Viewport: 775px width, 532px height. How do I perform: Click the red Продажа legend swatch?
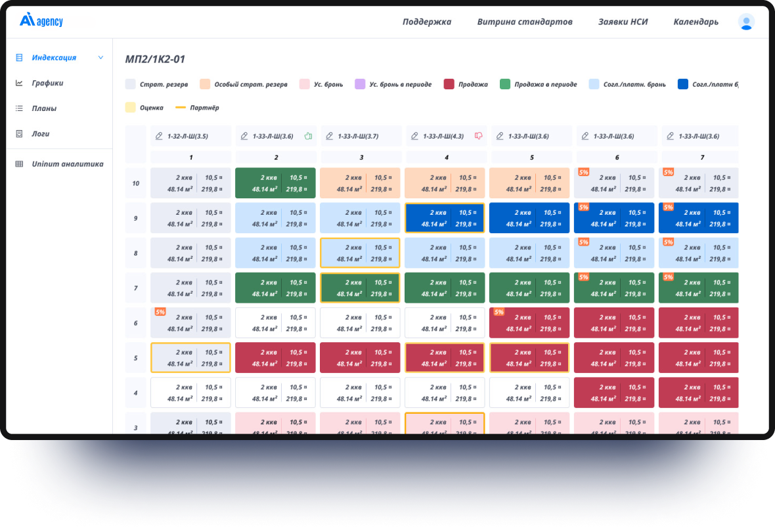(x=449, y=84)
